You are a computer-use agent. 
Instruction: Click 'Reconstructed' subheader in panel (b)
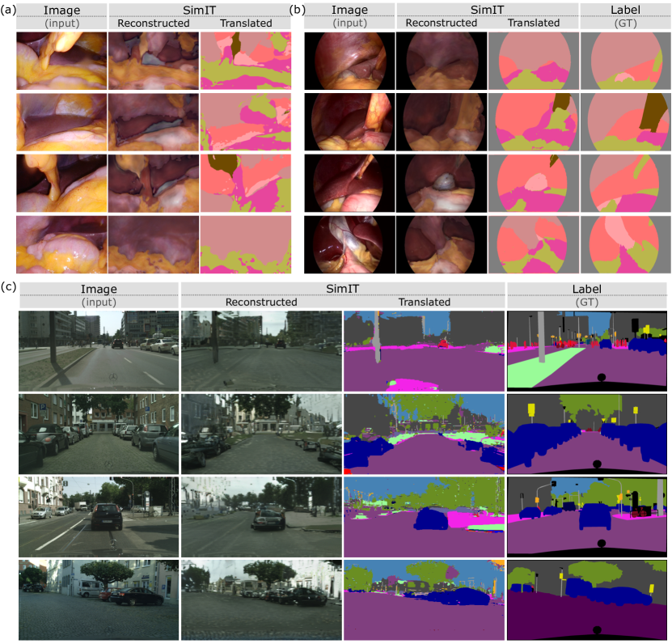tap(442, 23)
